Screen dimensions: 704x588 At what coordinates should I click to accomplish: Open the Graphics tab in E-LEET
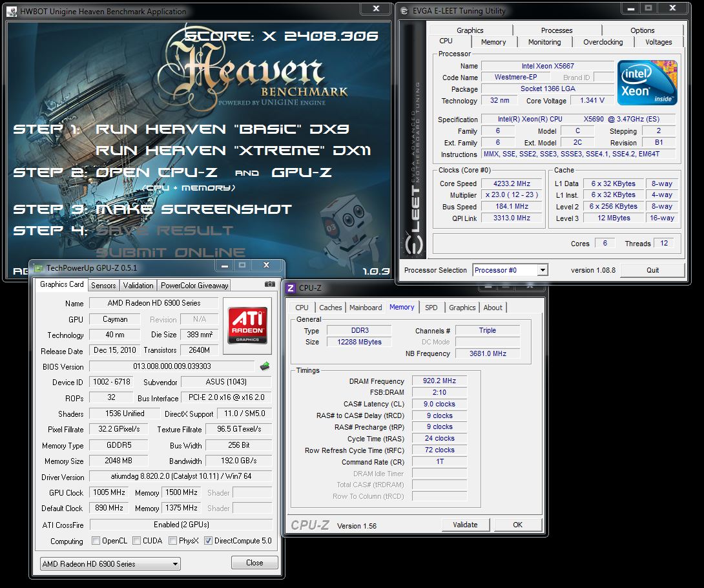470,30
